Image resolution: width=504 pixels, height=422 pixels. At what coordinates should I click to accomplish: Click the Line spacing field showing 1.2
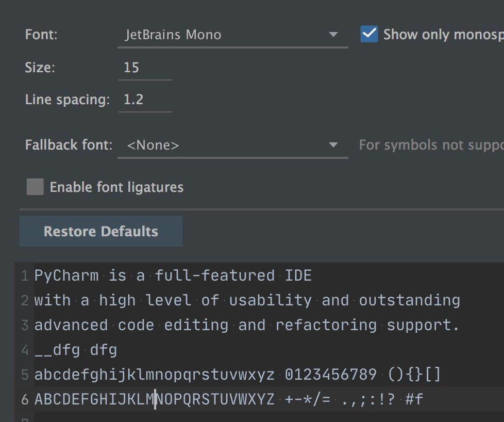pos(145,100)
